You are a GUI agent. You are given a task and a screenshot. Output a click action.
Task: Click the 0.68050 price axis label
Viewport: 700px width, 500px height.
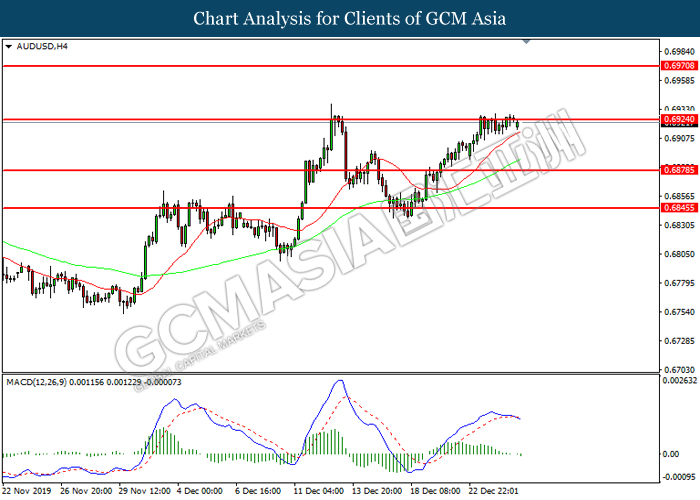point(679,254)
